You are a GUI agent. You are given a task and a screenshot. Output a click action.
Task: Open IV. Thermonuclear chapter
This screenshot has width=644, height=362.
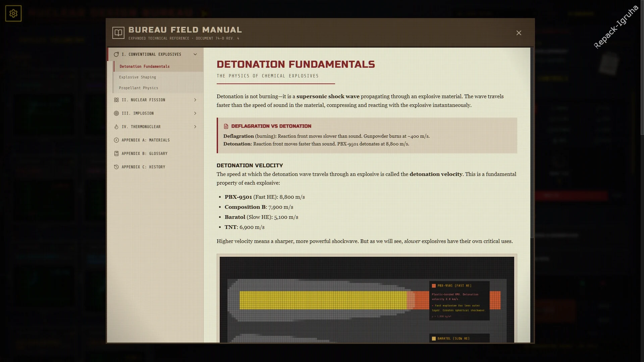(x=155, y=127)
